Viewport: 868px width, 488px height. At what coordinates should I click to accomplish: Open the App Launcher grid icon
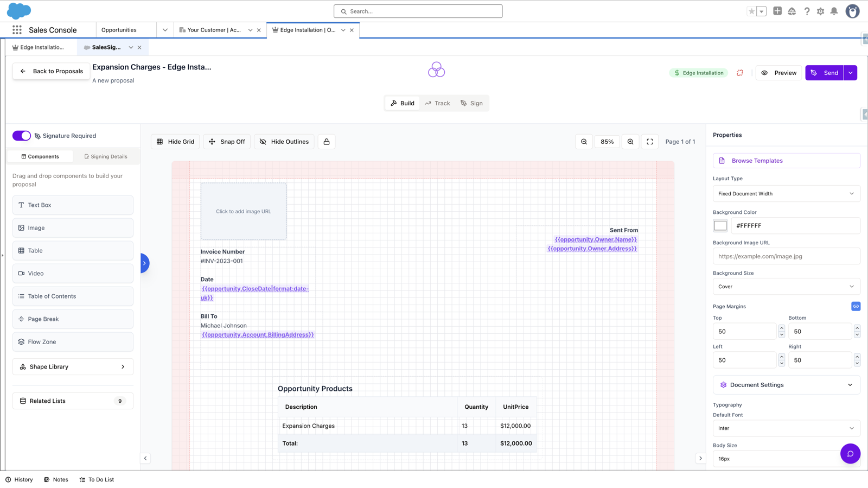[x=17, y=30]
